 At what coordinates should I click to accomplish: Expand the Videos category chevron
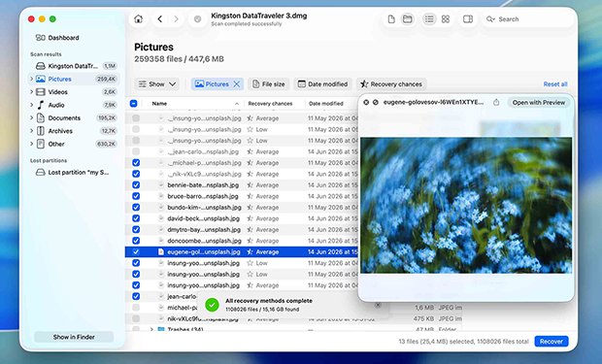(31, 92)
